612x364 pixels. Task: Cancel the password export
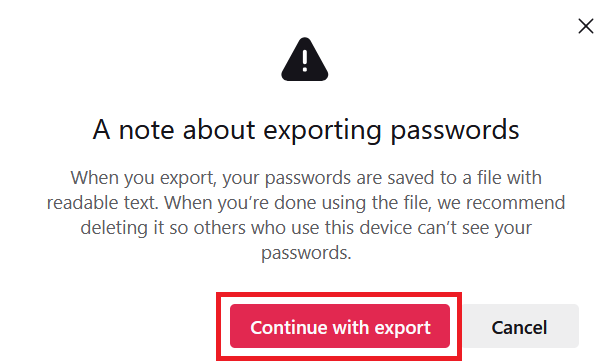coord(520,326)
